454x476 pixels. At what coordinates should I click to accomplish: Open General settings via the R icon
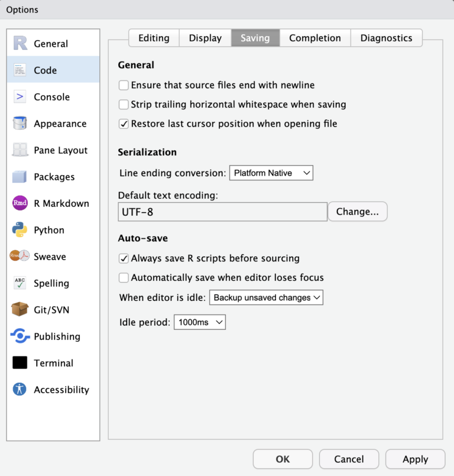[20, 43]
